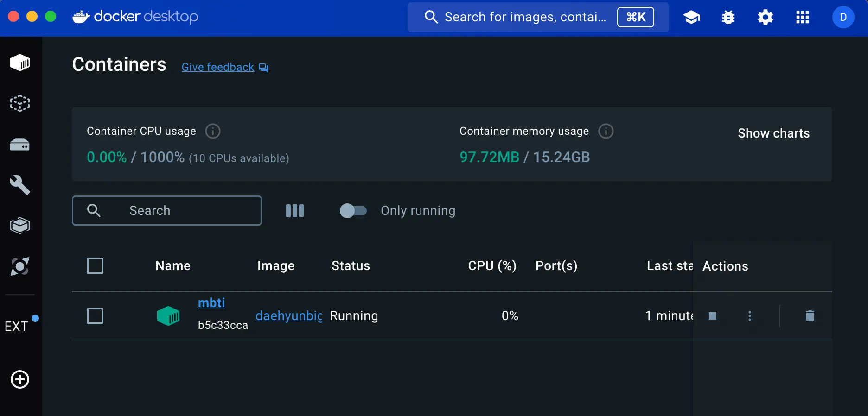Click the 97.72MB memory value
This screenshot has height=416, width=868.
(x=489, y=157)
